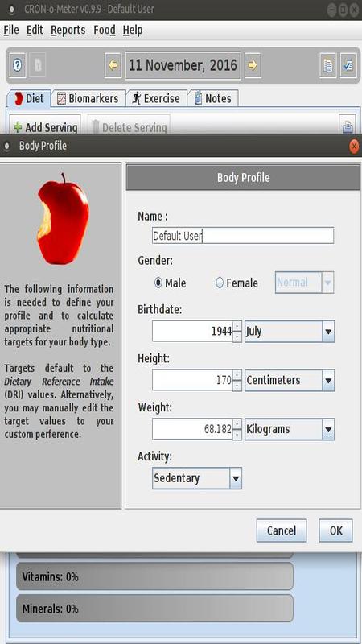Go to next day with right arrow
This screenshot has height=644, width=362.
pyautogui.click(x=253, y=65)
